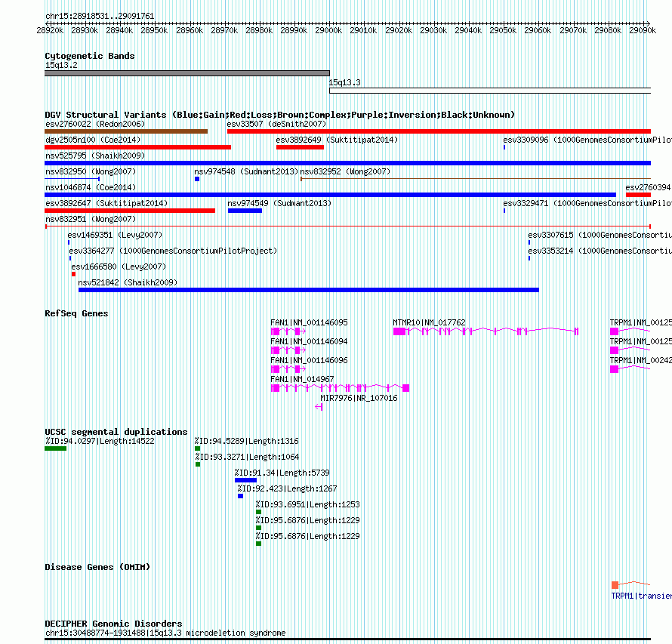The image size is (672, 644).
Task: Open FAN1|NM_001146094 gene glyph
Action: click(288, 350)
